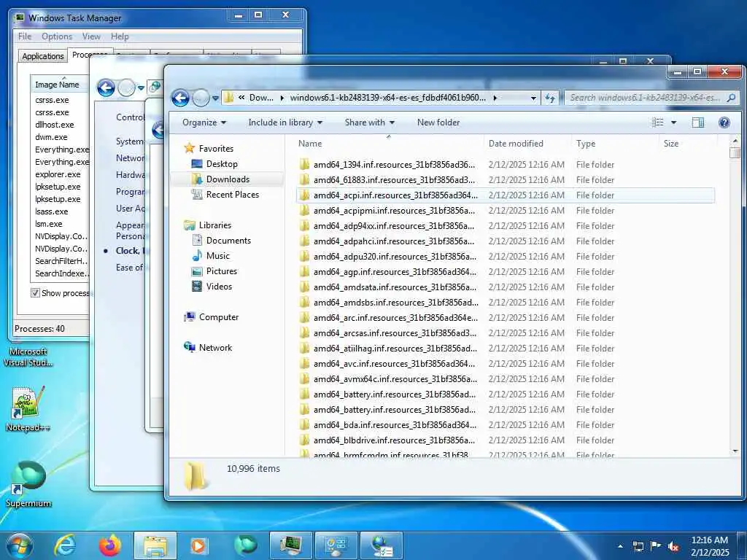Image resolution: width=747 pixels, height=560 pixels.
Task: Click New folder button
Action: tap(438, 122)
